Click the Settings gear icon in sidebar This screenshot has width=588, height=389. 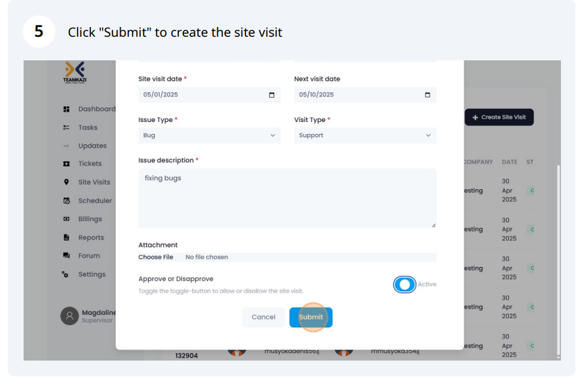coord(67,275)
